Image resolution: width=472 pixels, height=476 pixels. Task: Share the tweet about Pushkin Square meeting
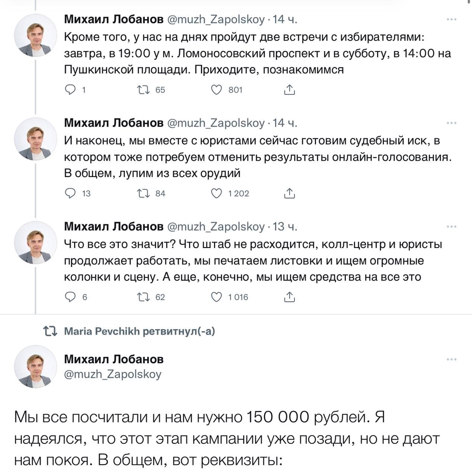coord(289,90)
